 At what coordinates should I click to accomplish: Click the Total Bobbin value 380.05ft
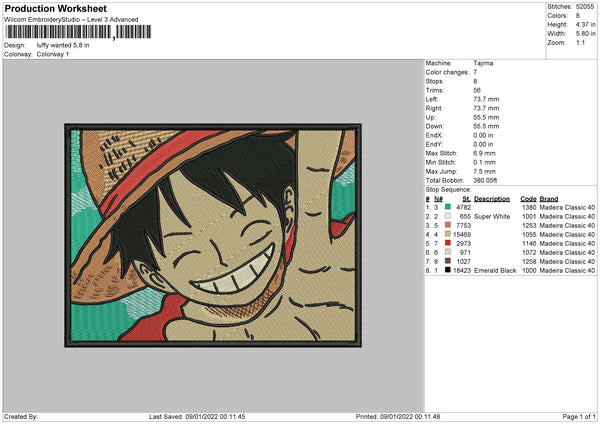[x=485, y=181]
